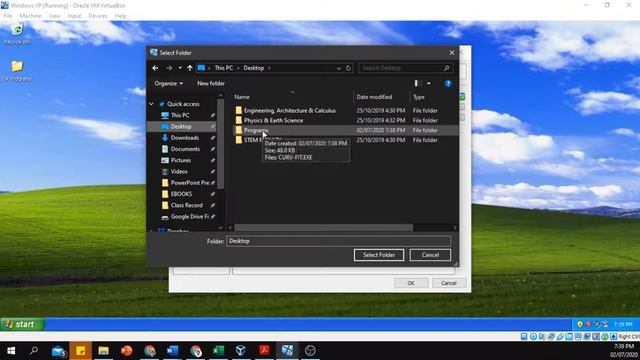Open Sticky Notes from the taskbar
This screenshot has height=360, width=640.
tap(80, 351)
